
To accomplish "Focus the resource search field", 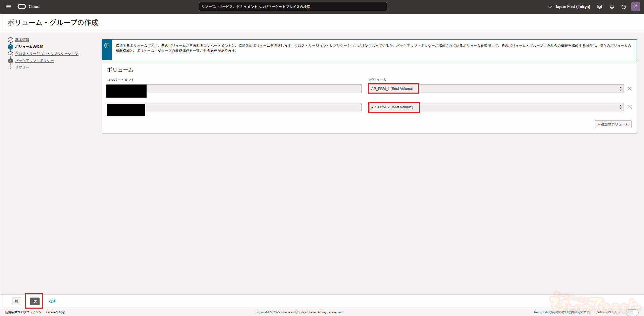I will [292, 7].
